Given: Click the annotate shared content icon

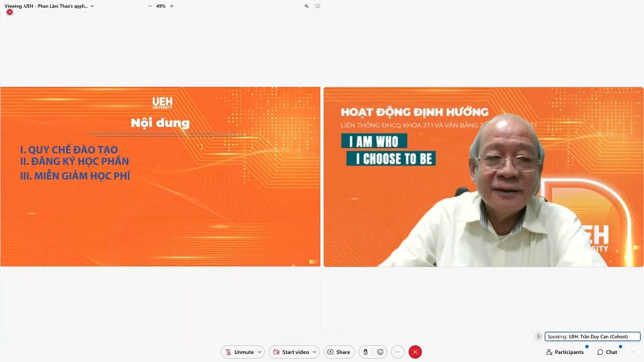Looking at the screenshot, I should click(x=317, y=6).
